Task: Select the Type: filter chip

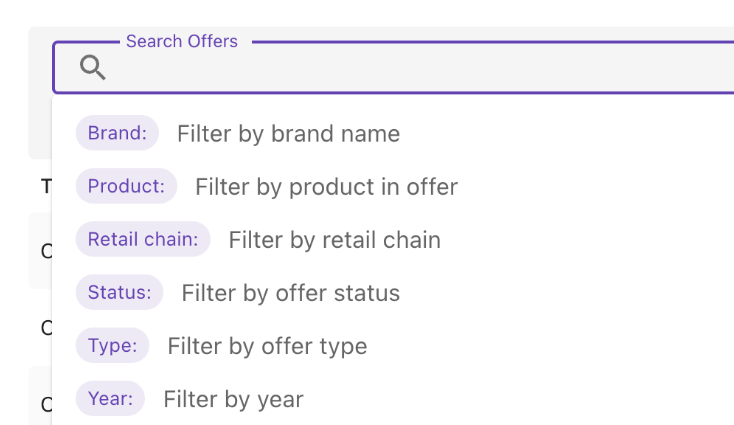Action: point(112,346)
